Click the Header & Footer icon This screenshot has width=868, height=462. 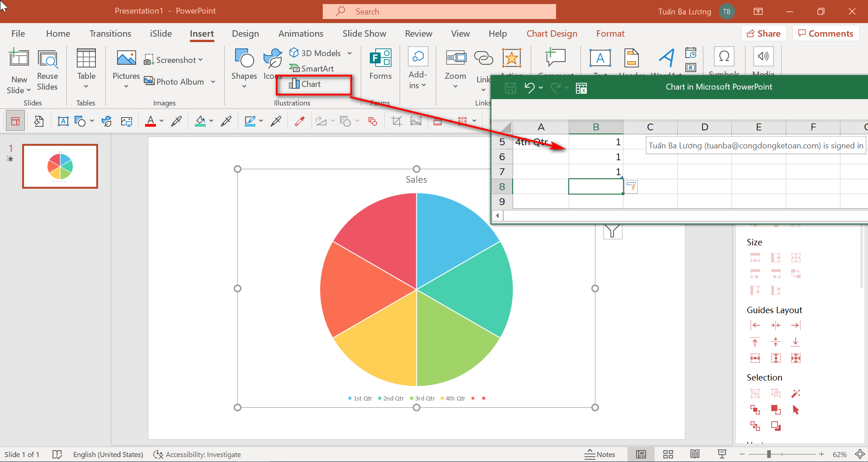click(x=631, y=58)
